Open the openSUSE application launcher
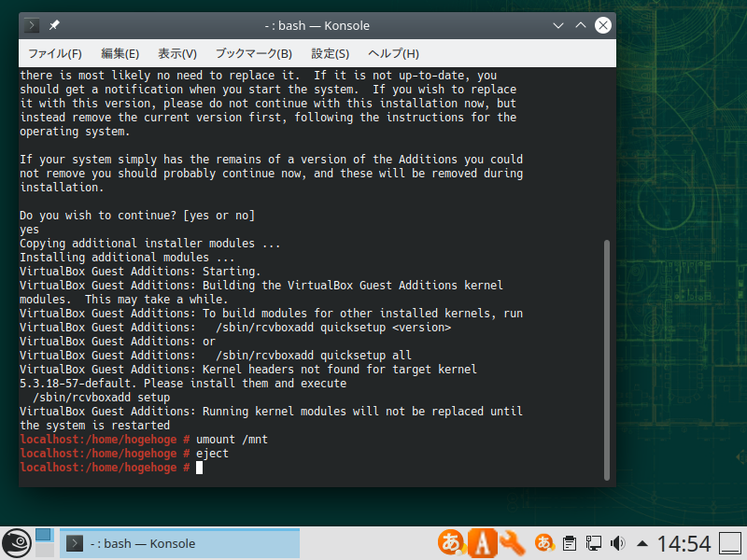Viewport: 747px width, 560px height. 17,543
